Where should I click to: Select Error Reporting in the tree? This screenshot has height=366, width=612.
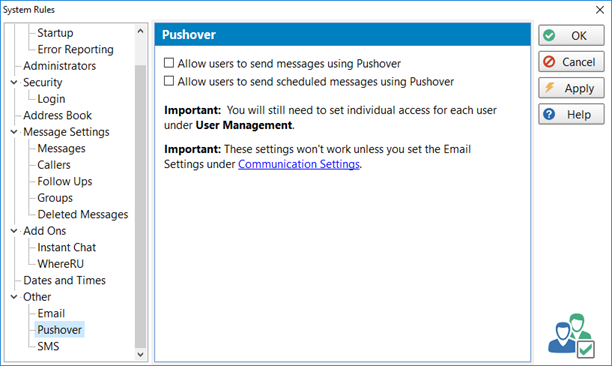(75, 49)
